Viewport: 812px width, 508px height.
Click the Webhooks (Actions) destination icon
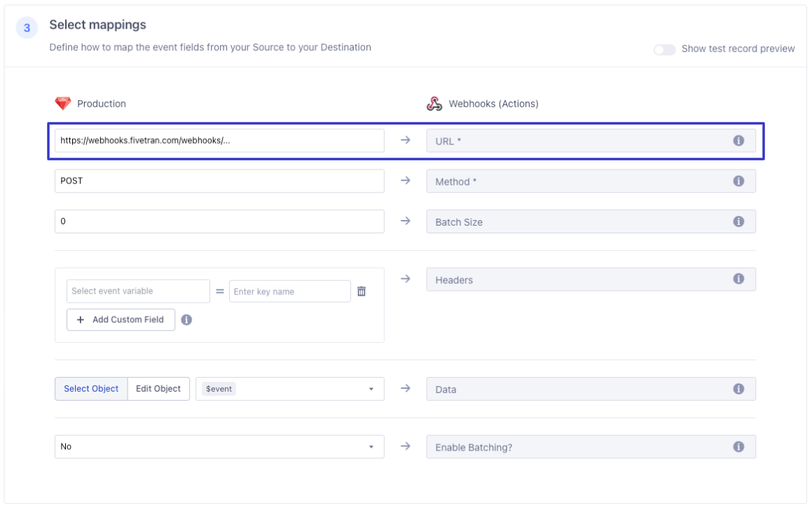434,104
